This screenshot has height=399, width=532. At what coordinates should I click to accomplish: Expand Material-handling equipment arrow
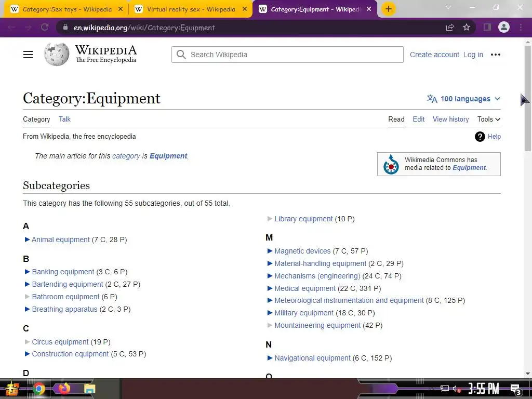click(270, 263)
